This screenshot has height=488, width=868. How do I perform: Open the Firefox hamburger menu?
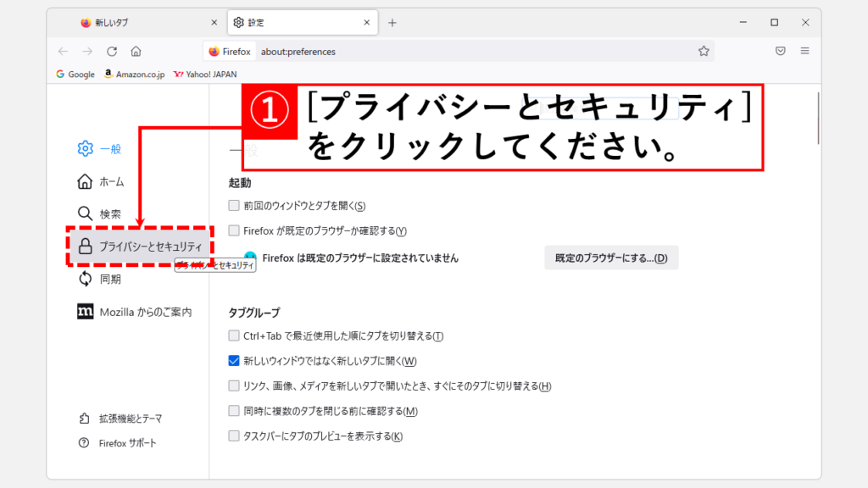tap(804, 51)
